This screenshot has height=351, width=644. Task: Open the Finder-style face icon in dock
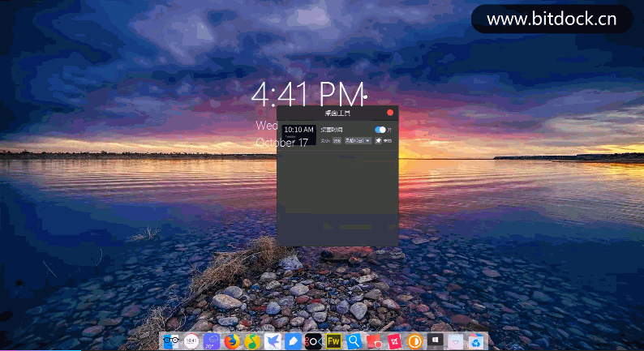click(x=171, y=341)
